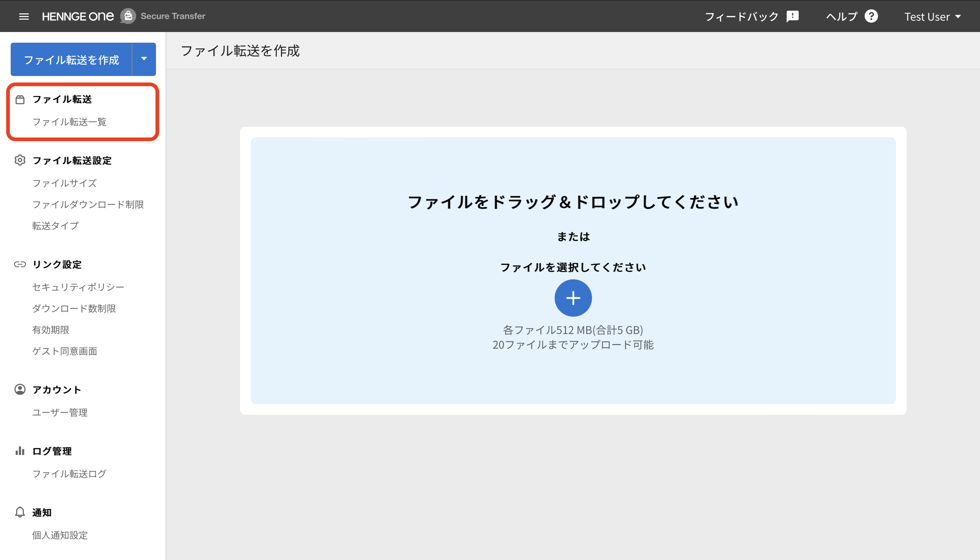Open the 転送タイプ settings page

(x=55, y=226)
